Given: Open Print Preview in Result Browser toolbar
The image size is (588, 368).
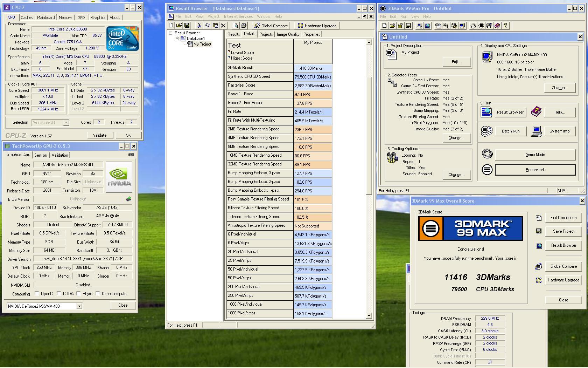Looking at the screenshot, I should pos(236,26).
